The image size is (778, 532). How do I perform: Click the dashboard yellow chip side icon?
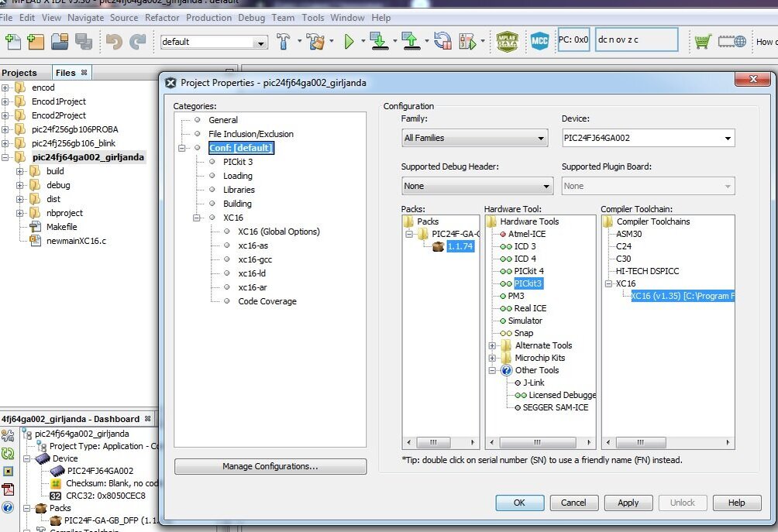point(8,472)
